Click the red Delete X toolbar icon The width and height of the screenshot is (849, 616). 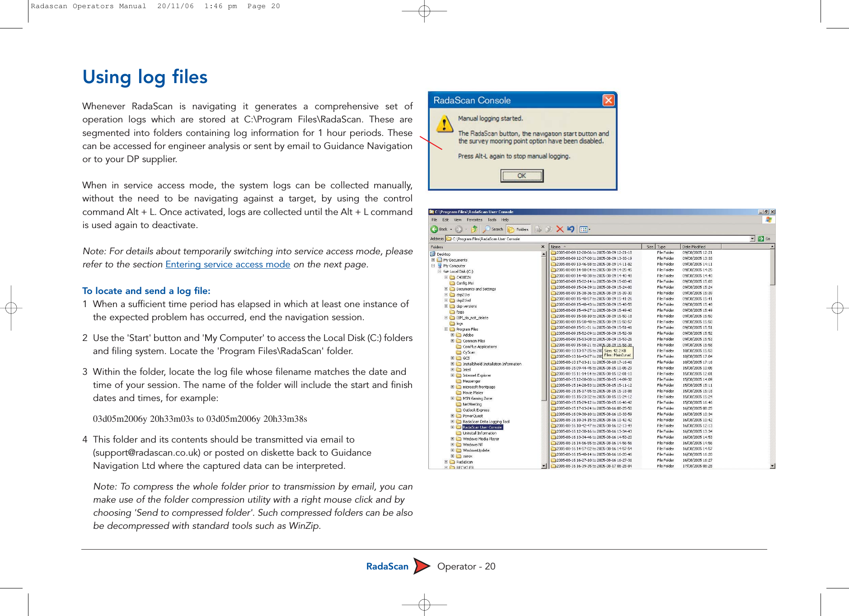click(x=560, y=229)
